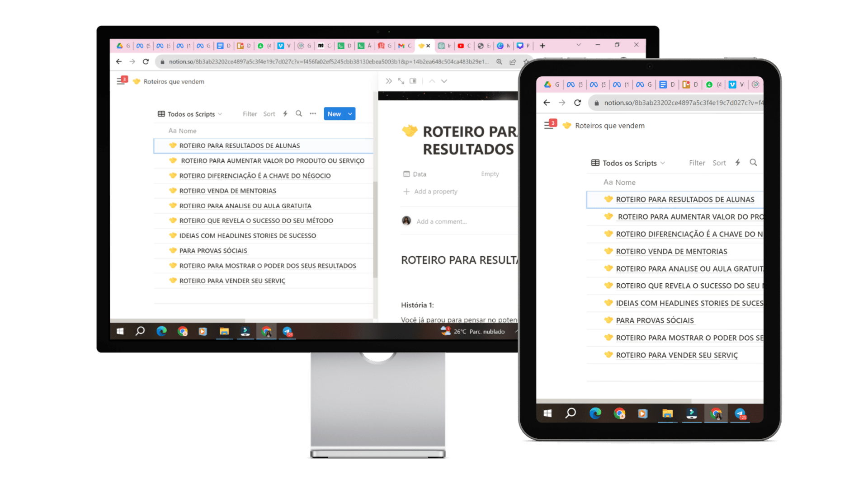Click the monitor's browser address bar
The width and height of the screenshot is (868, 488).
[x=329, y=61]
